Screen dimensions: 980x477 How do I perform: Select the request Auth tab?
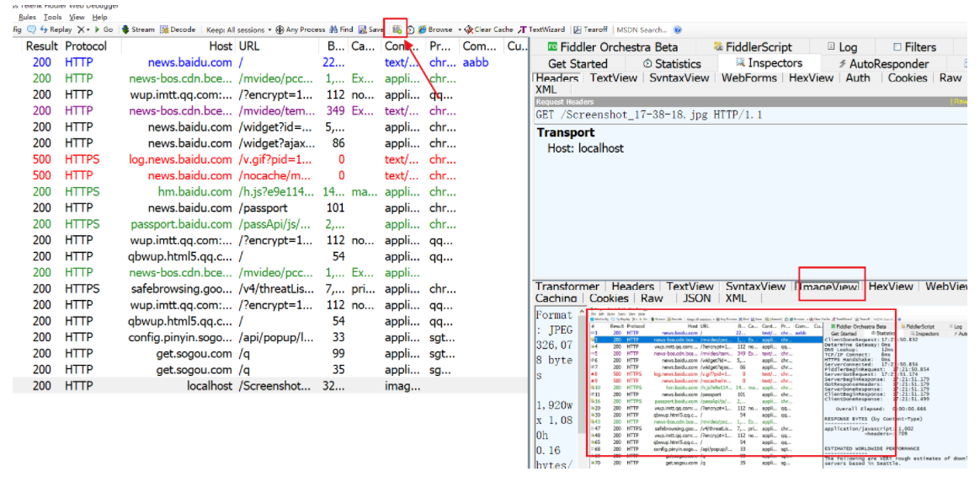point(857,78)
